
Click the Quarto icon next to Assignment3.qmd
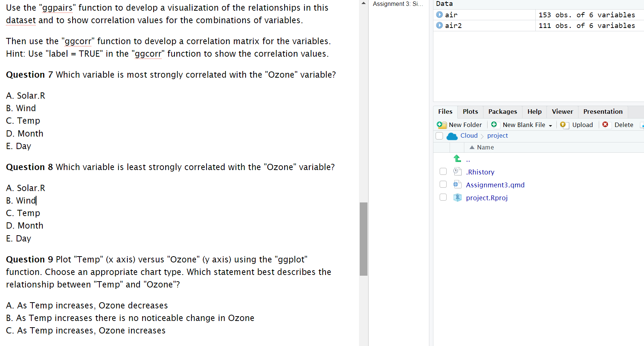point(457,184)
